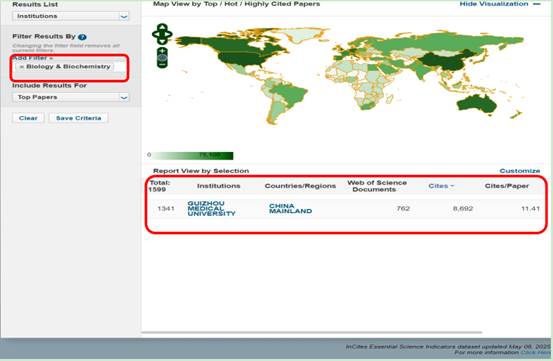
Task: Expand the Add Filter menu
Action: click(x=33, y=58)
